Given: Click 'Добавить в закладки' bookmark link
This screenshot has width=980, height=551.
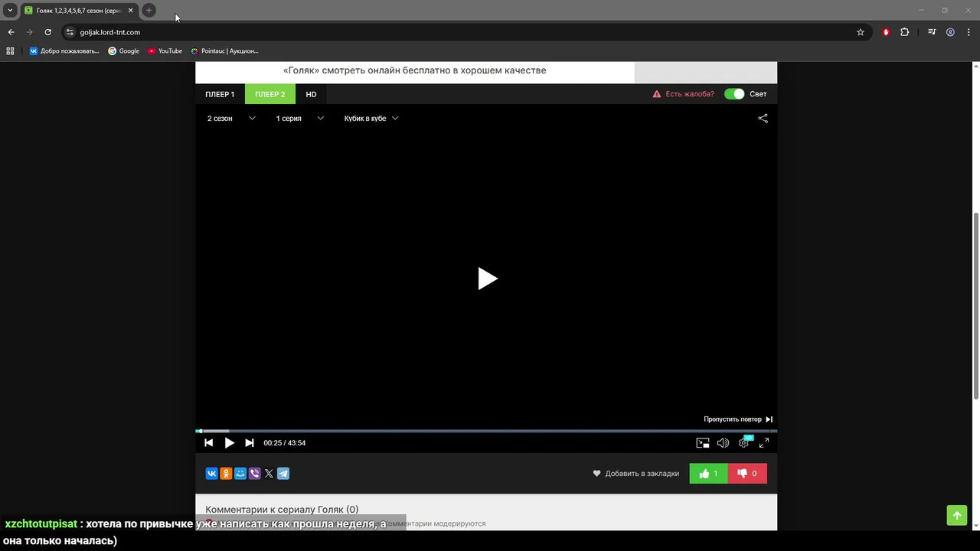Looking at the screenshot, I should tap(635, 474).
